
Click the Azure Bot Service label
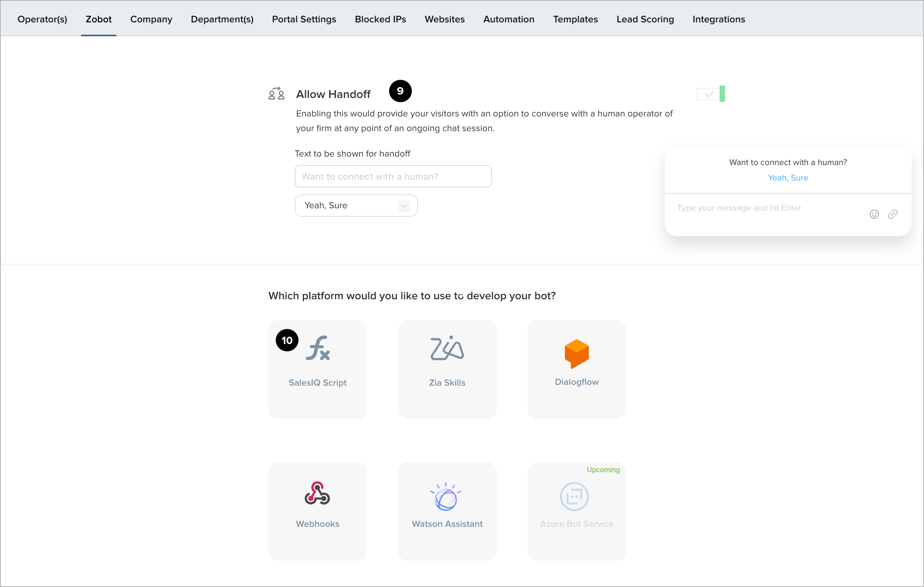click(x=577, y=524)
